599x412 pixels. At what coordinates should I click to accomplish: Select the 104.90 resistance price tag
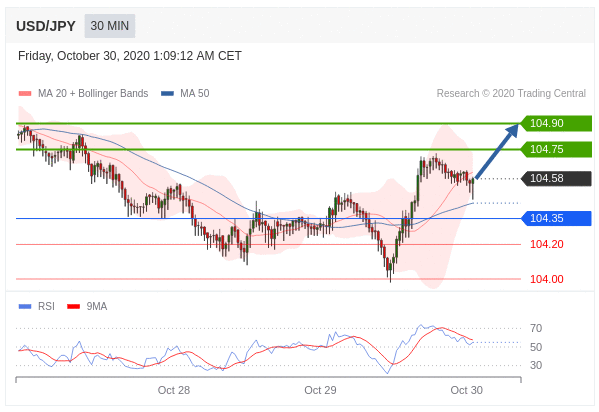tap(557, 123)
